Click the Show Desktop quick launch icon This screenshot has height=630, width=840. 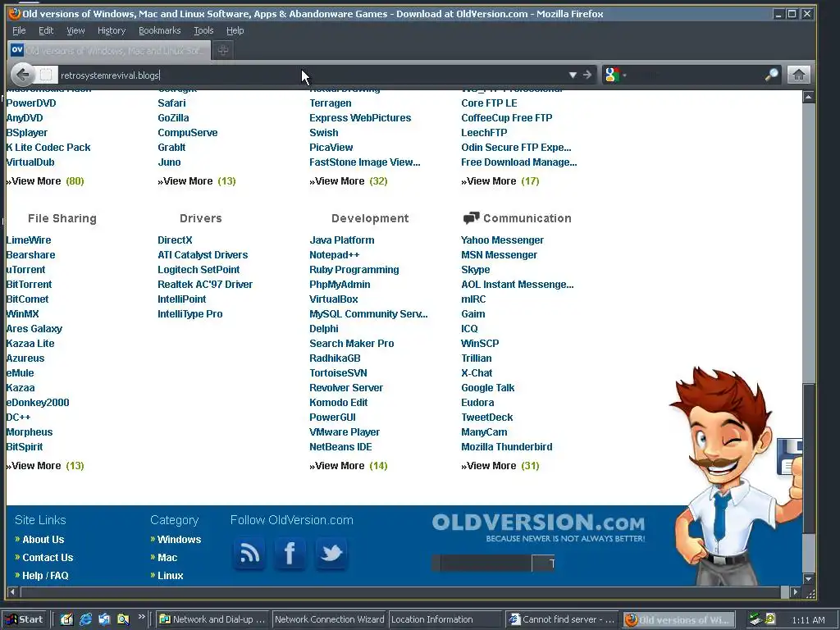(66, 619)
